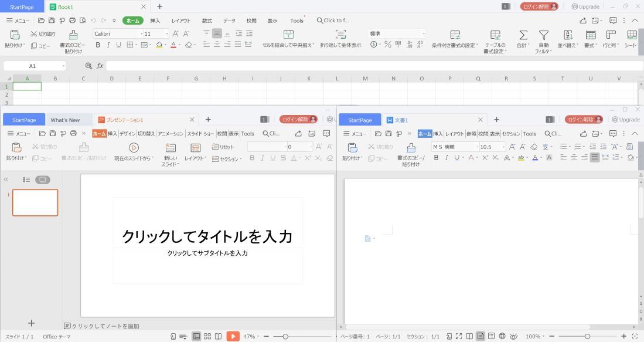Viewport: 644px width, 342px height.
Task: Click the Upgrade button in spreadsheet window
Action: tap(585, 6)
